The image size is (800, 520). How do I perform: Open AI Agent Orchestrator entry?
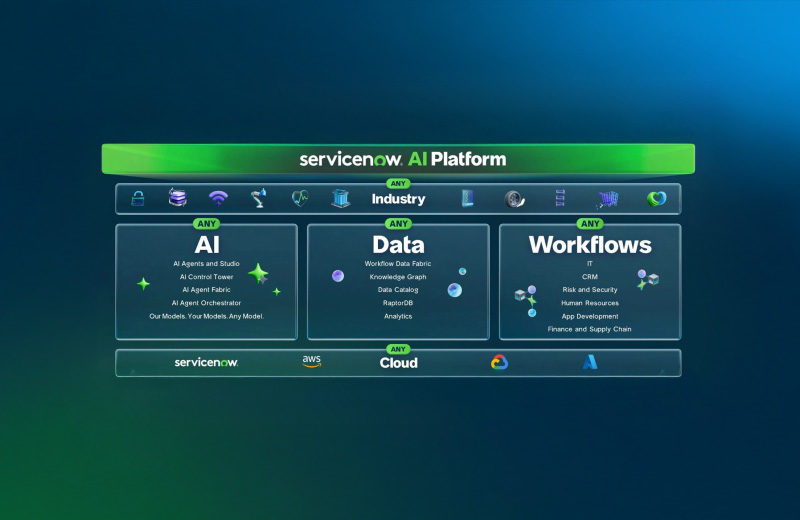pos(206,303)
